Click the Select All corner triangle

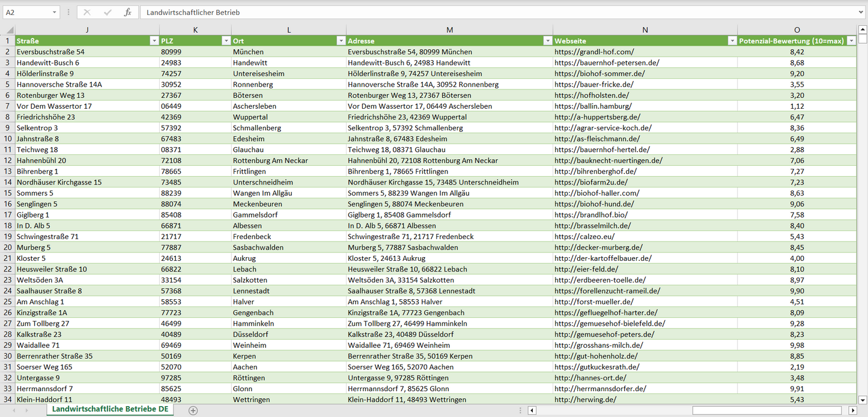[x=8, y=30]
